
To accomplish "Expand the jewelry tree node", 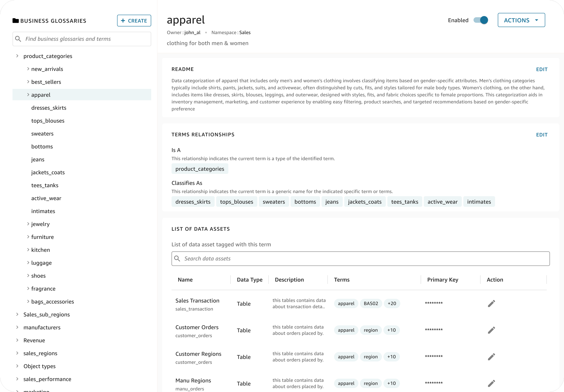I will click(x=28, y=224).
